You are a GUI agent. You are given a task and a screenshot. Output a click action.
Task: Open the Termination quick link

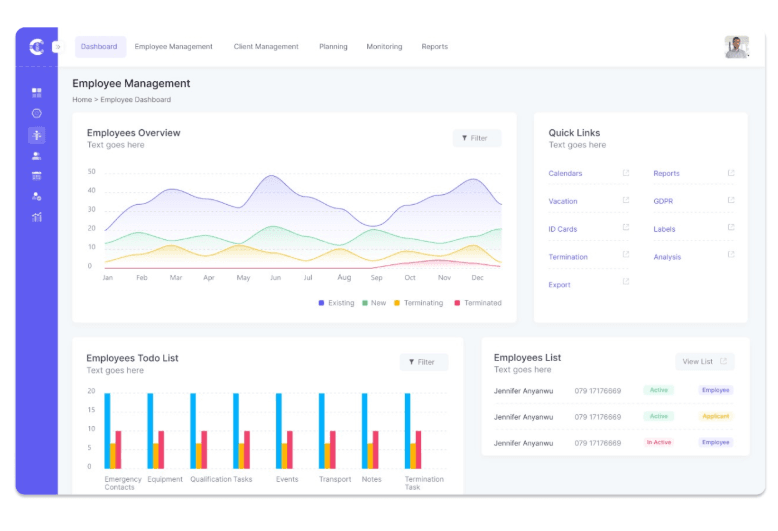568,257
